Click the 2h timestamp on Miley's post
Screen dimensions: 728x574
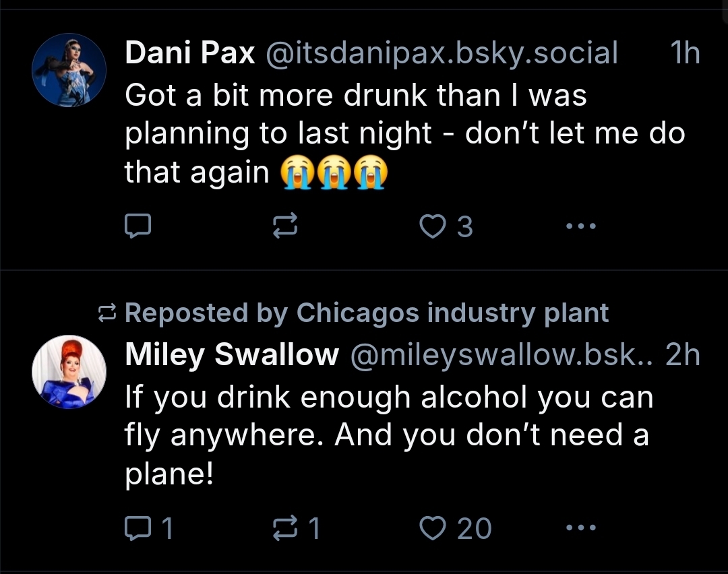click(682, 355)
